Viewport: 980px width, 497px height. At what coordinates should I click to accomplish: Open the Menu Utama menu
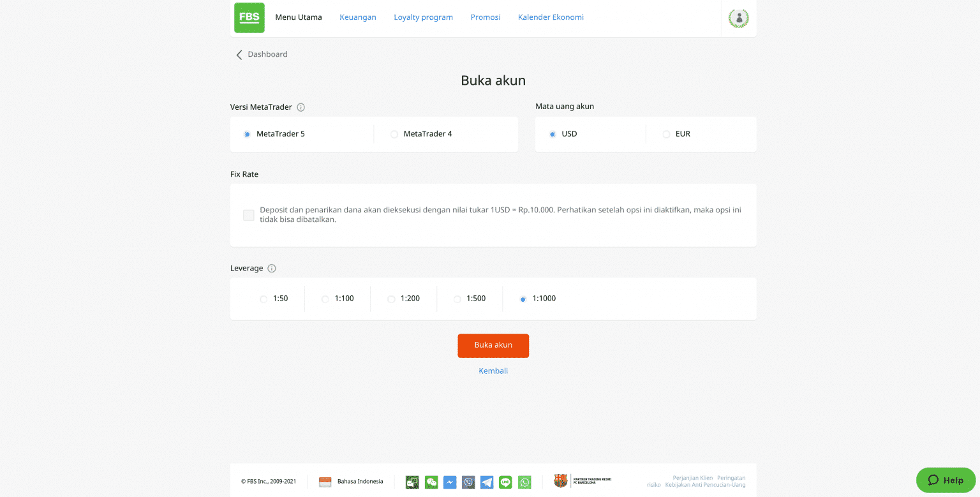[x=299, y=17]
